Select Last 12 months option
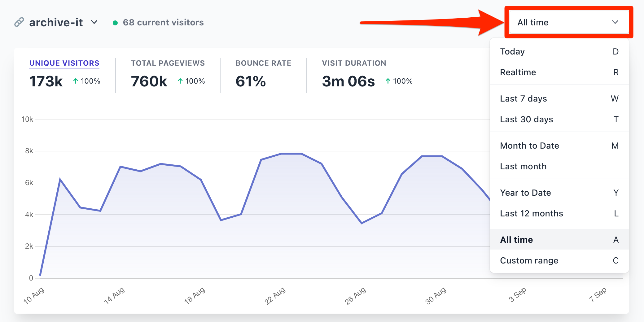644x322 pixels. pos(559,213)
